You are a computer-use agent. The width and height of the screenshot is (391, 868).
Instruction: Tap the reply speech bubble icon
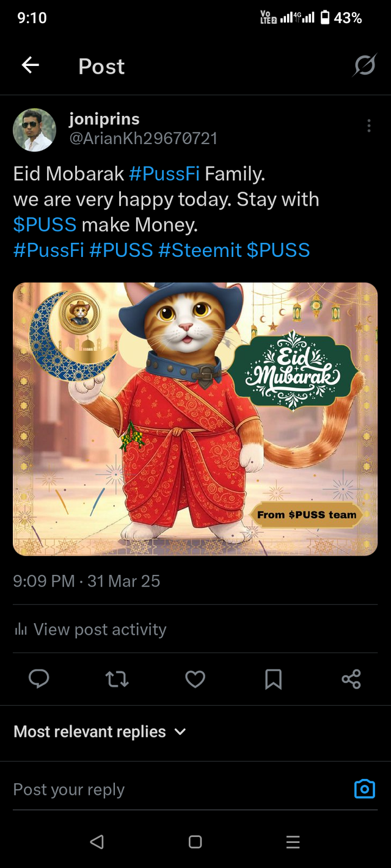pyautogui.click(x=39, y=679)
